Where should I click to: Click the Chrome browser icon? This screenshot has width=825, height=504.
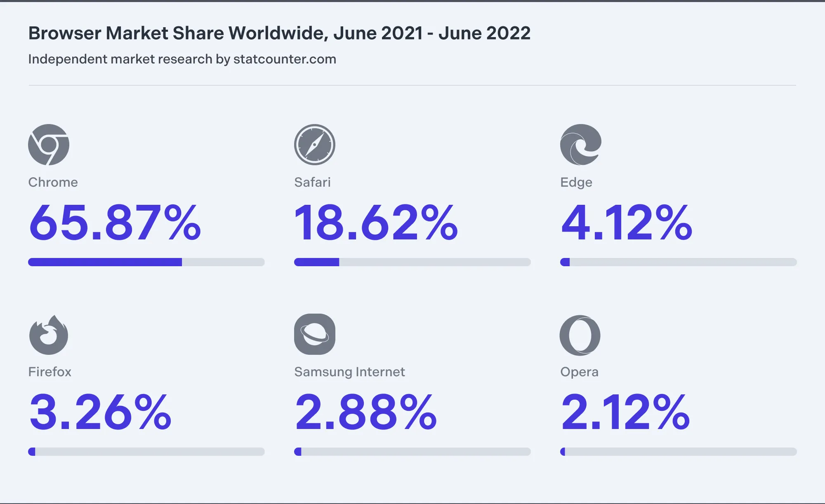pos(49,145)
